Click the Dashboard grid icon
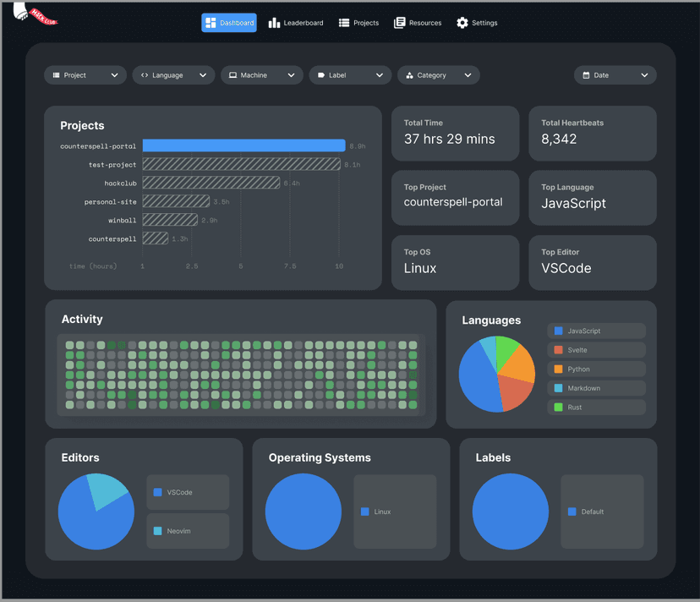Viewport: 700px width, 602px height. coord(211,23)
